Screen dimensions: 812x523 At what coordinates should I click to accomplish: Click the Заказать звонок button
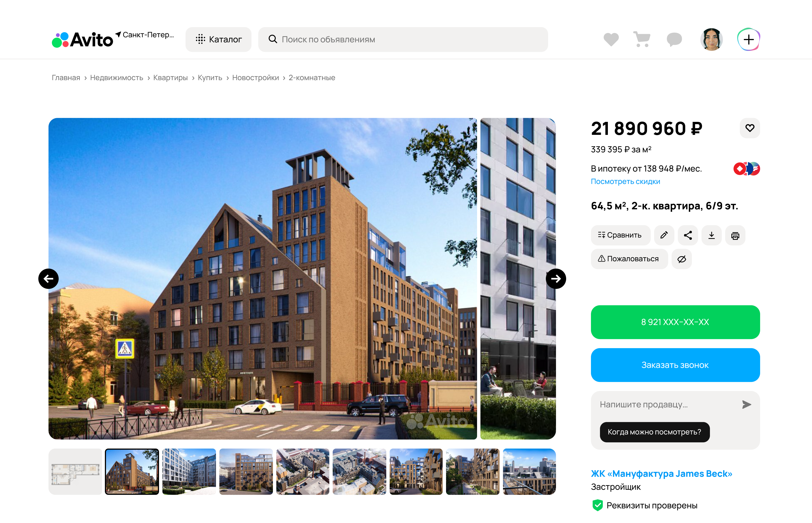point(675,365)
